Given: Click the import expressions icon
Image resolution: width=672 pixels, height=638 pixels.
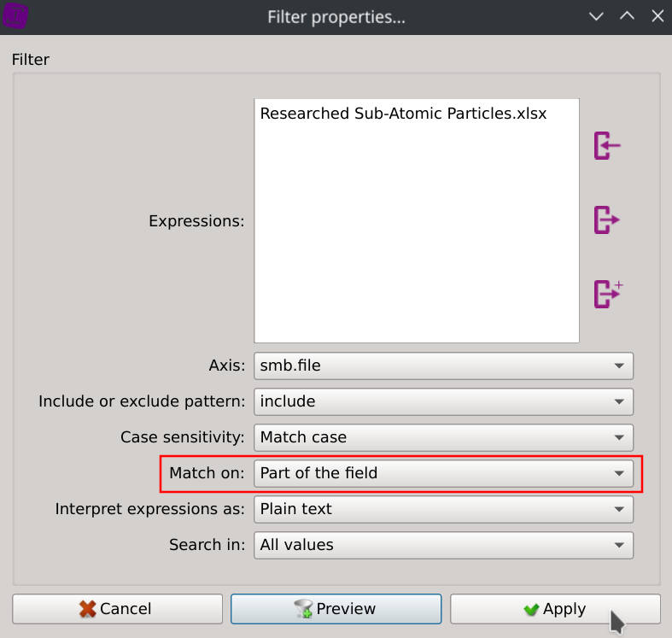Looking at the screenshot, I should click(606, 145).
